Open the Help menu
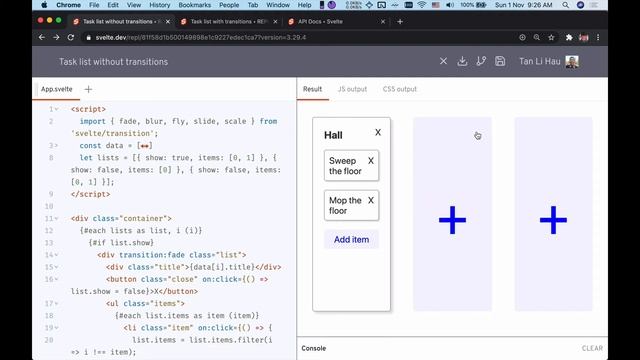640x360 pixels. tap(304, 5)
